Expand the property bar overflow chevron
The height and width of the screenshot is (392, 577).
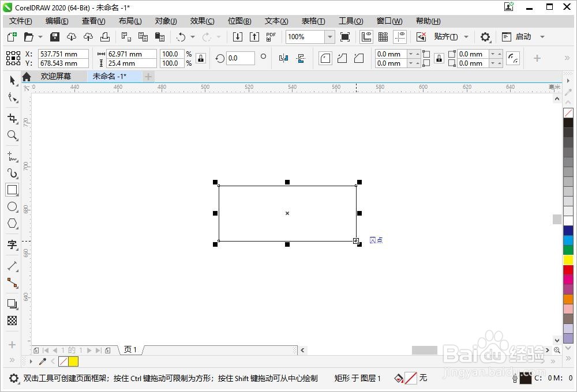(x=567, y=58)
